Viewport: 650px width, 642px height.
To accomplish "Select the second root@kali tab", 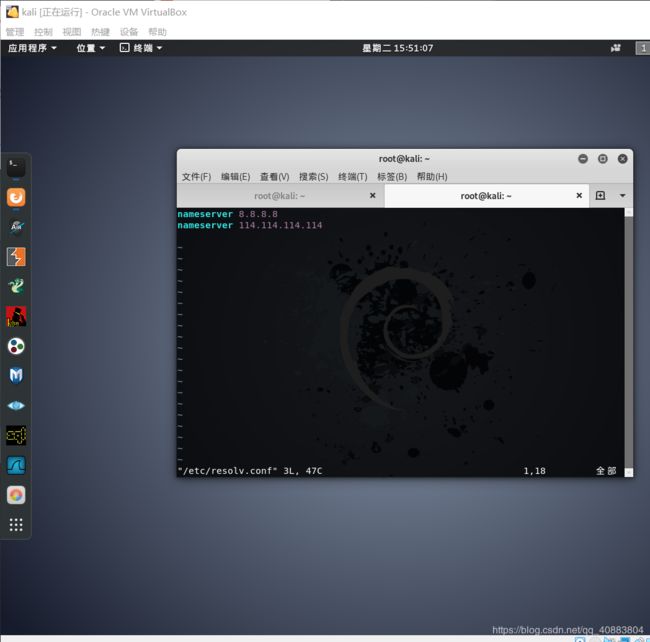I will tap(486, 196).
